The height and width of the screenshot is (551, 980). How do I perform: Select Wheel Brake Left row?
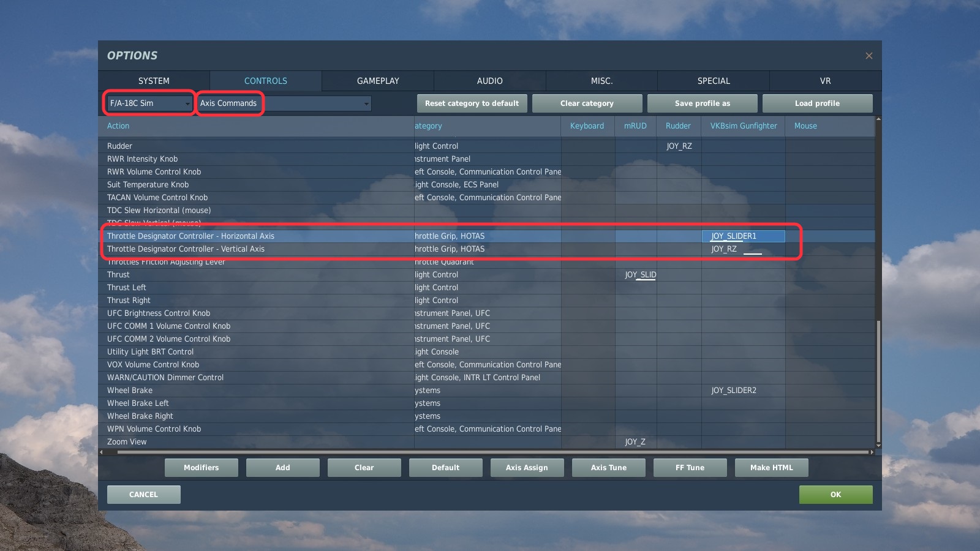487,403
